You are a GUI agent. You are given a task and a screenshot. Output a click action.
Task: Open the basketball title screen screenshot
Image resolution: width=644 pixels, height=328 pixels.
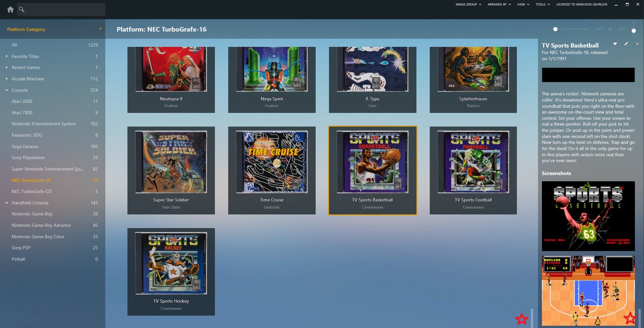[588, 216]
